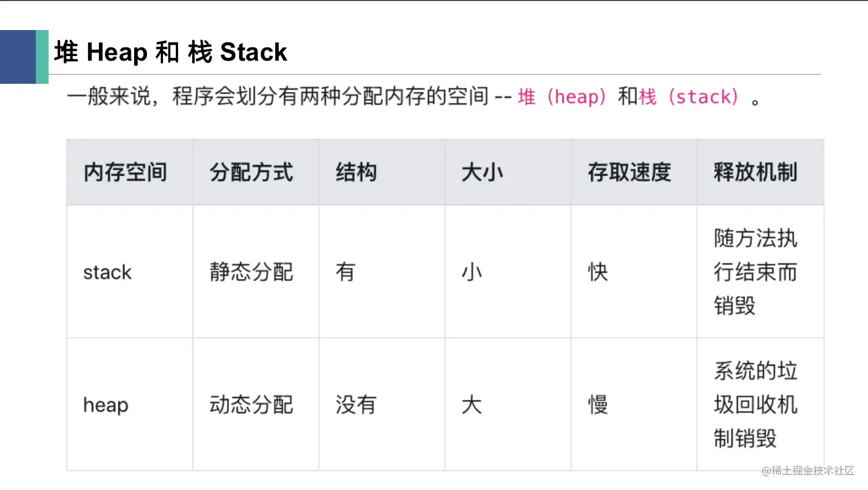Click the 动态分配 table cell
Image resolution: width=868 pixels, height=490 pixels.
tap(256, 404)
